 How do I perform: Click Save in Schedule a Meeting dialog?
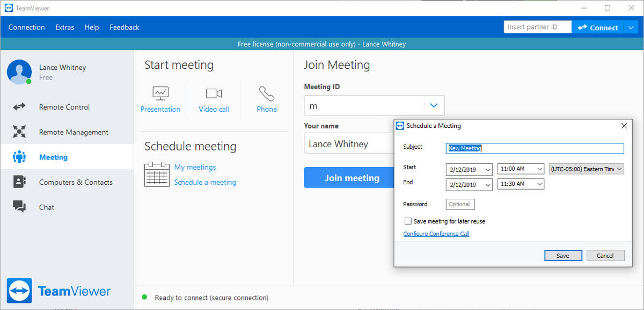click(x=563, y=256)
